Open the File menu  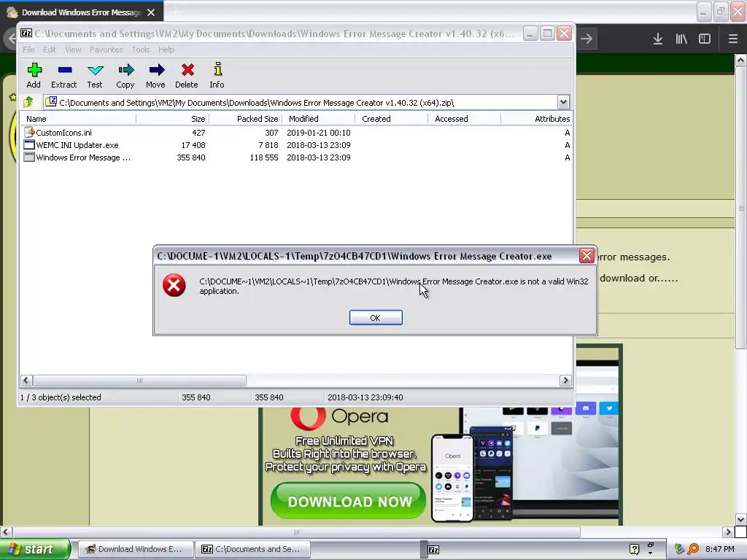(x=28, y=50)
